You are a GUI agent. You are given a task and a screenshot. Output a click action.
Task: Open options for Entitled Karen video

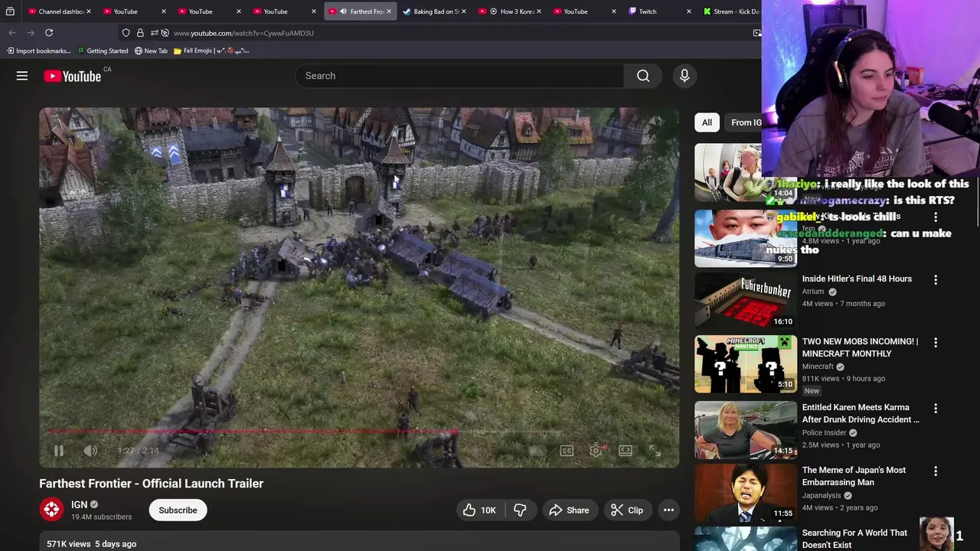click(936, 409)
